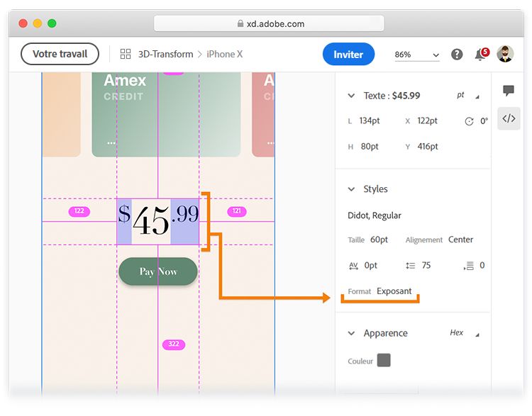The height and width of the screenshot is (416, 532).
Task: Click the character spacing icon
Action: [353, 266]
